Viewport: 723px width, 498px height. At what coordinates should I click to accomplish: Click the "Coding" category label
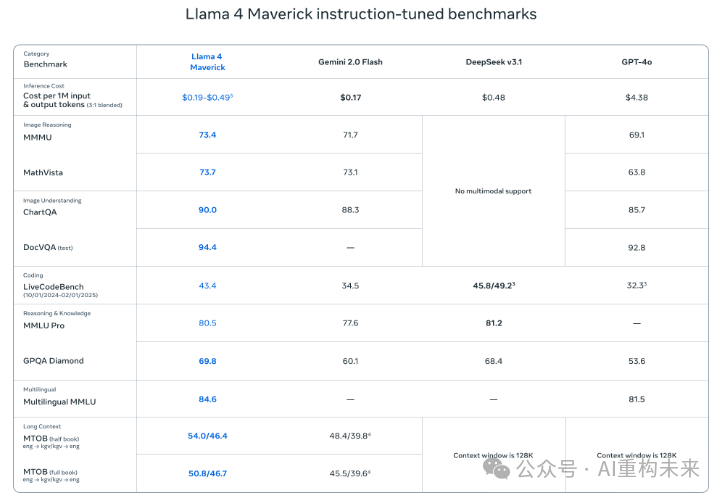click(33, 275)
